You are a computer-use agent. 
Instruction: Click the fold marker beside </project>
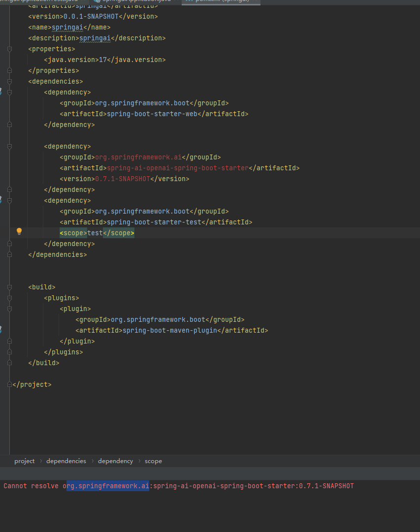tap(9, 384)
